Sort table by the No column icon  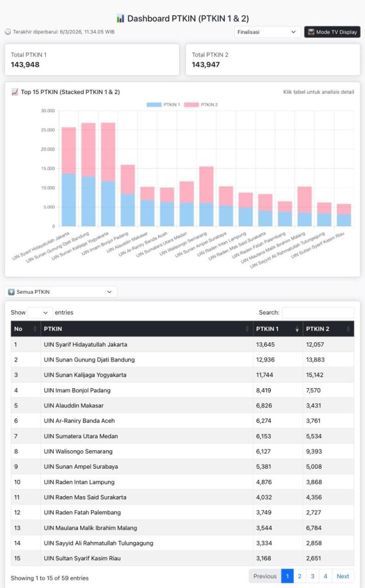coord(36,329)
